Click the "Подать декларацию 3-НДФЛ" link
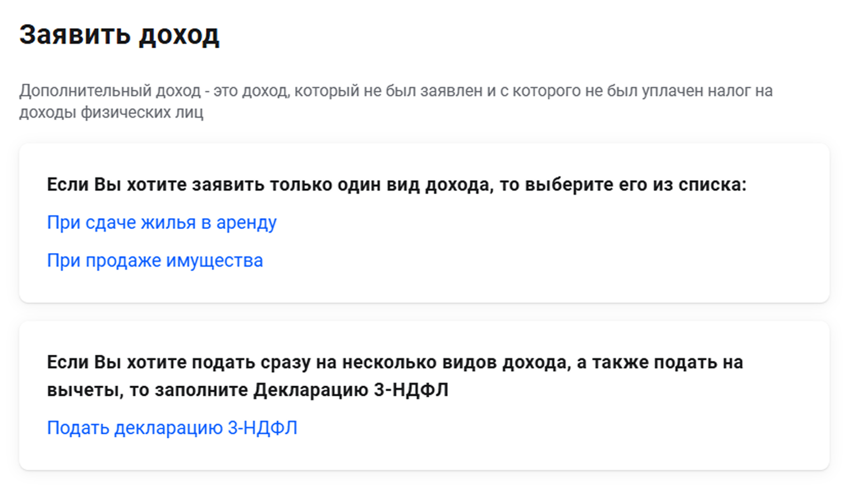Viewport: 853px width, 504px height. tap(172, 428)
